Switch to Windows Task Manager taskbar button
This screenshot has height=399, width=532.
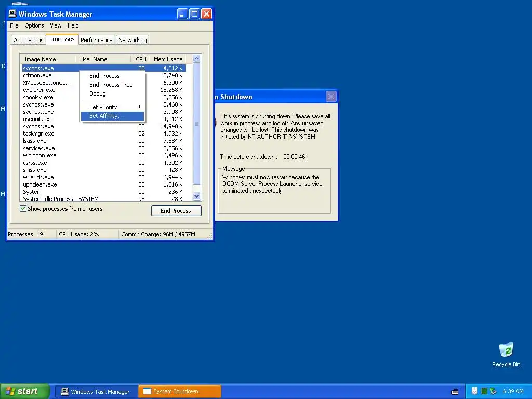click(96, 392)
